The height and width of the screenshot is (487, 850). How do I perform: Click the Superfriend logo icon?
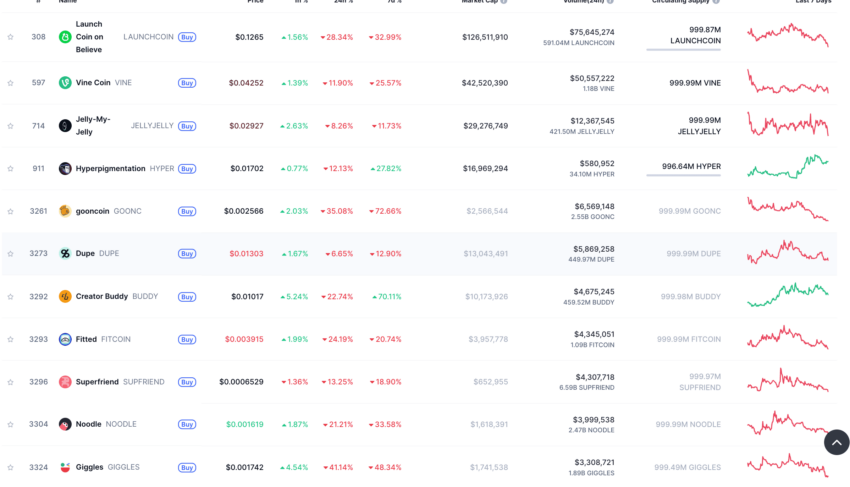pyautogui.click(x=65, y=382)
